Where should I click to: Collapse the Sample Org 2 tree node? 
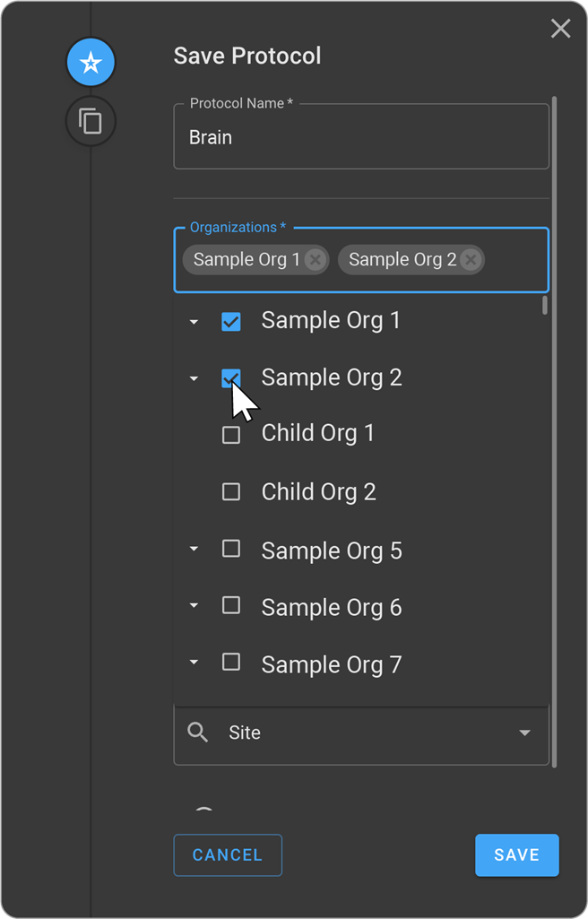tap(194, 379)
